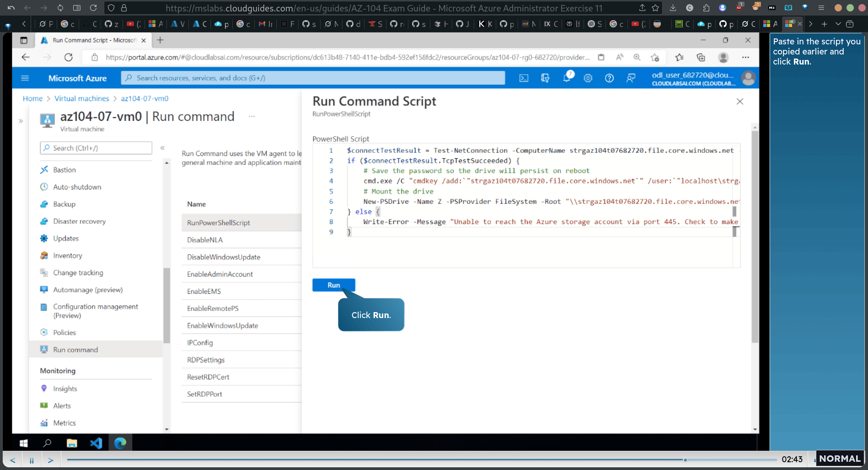The image size is (868, 470).
Task: Click Edge inner browser refresh button
Action: tap(69, 57)
